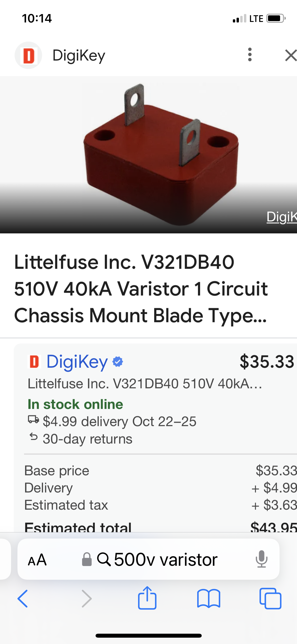Open Safari bookmarks

(x=209, y=599)
